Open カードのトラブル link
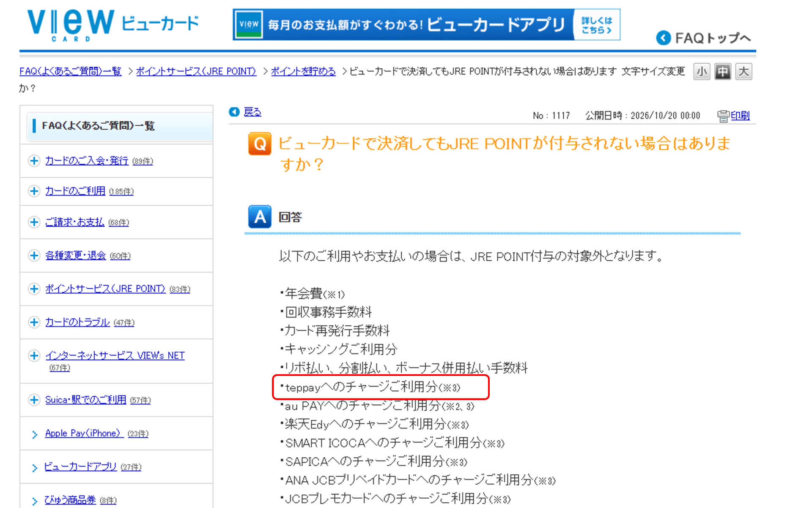 point(77,322)
